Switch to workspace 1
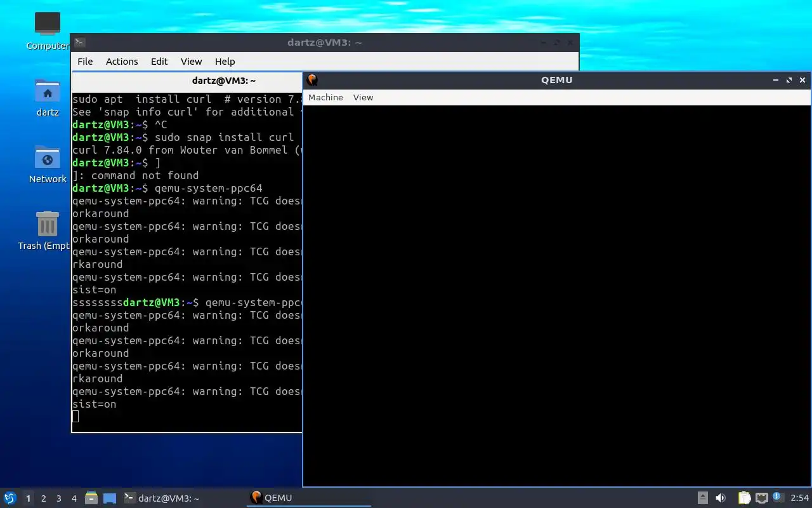 (28, 498)
